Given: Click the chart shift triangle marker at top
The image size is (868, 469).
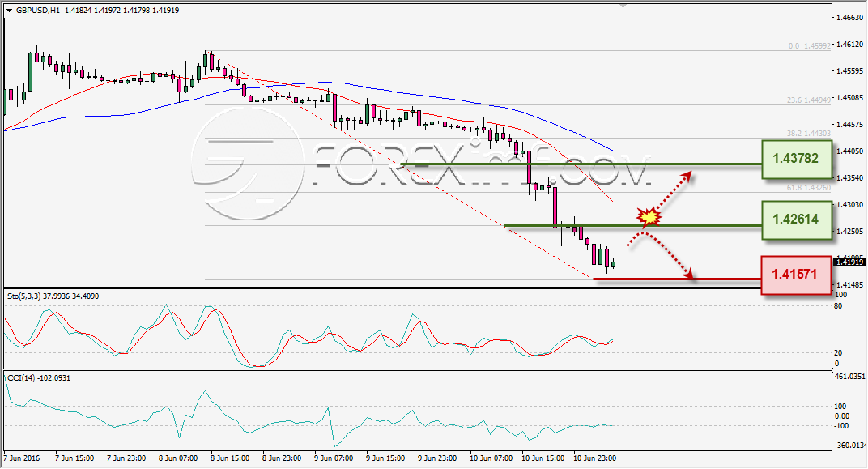Looking at the screenshot, I should tap(623, 6).
